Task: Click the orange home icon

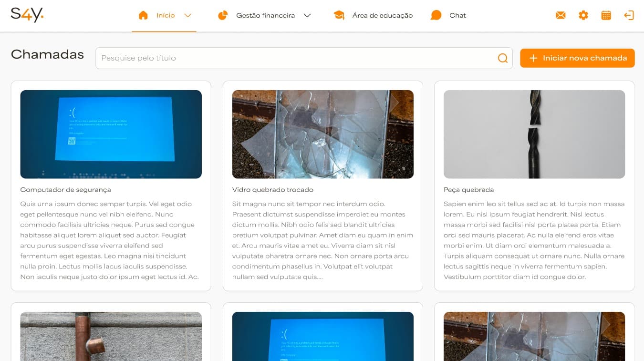Action: (x=143, y=15)
